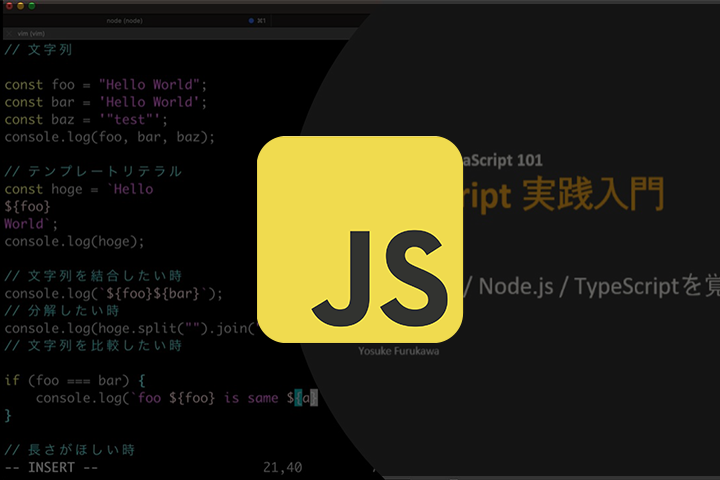Click the standalone '${foo}' line
Screen dimensions: 720x480
(27, 207)
